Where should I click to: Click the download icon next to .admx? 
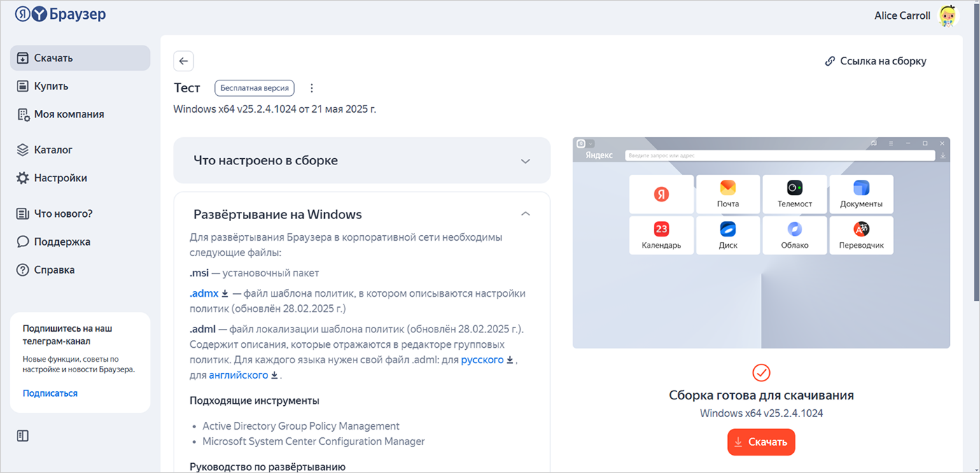[x=225, y=293]
